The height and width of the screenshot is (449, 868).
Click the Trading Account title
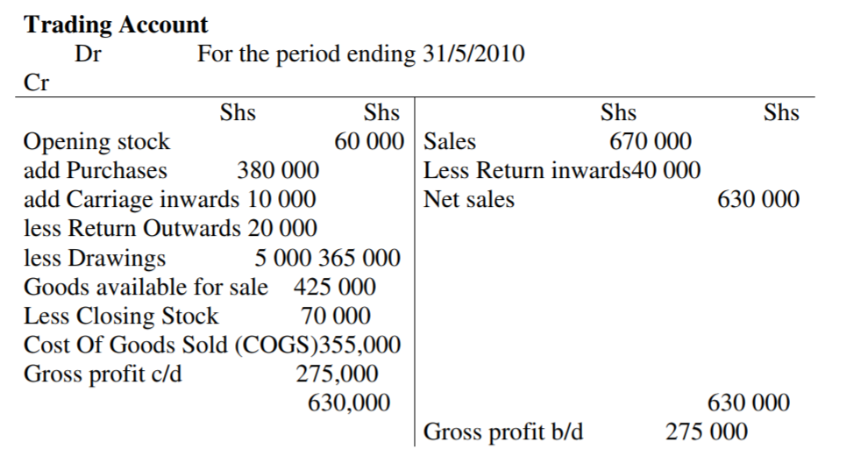(116, 25)
